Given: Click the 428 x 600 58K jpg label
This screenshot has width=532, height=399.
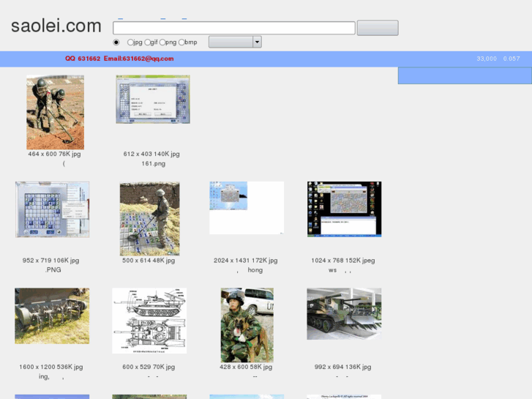Looking at the screenshot, I should (x=246, y=367).
